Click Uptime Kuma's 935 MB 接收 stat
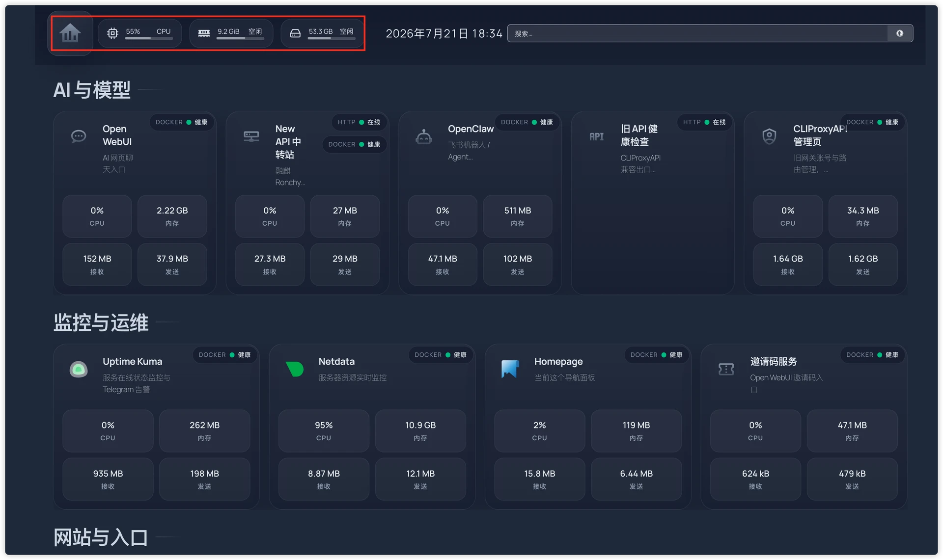Viewport: 943px width, 560px height. tap(108, 479)
